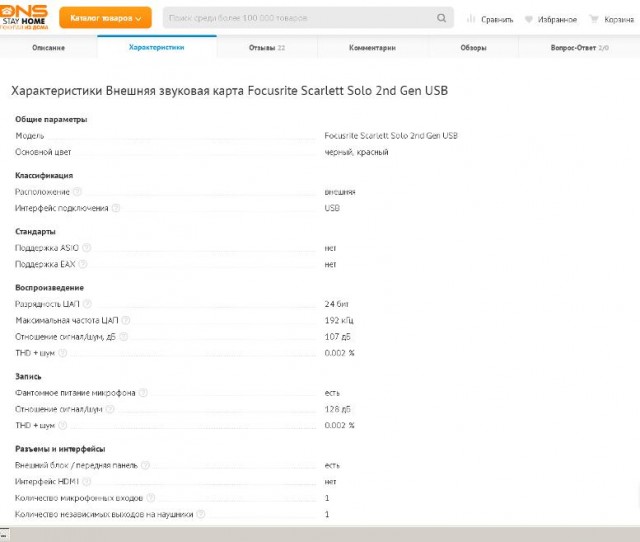The width and height of the screenshot is (640, 542).
Task: Click help icon next to Фантомное питание микрофона
Action: click(143, 393)
